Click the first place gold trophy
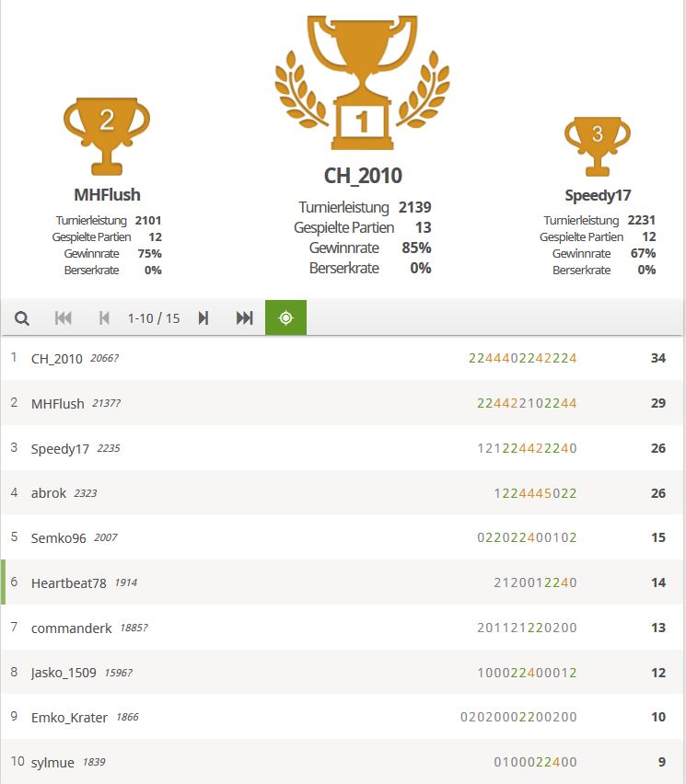 click(x=362, y=85)
